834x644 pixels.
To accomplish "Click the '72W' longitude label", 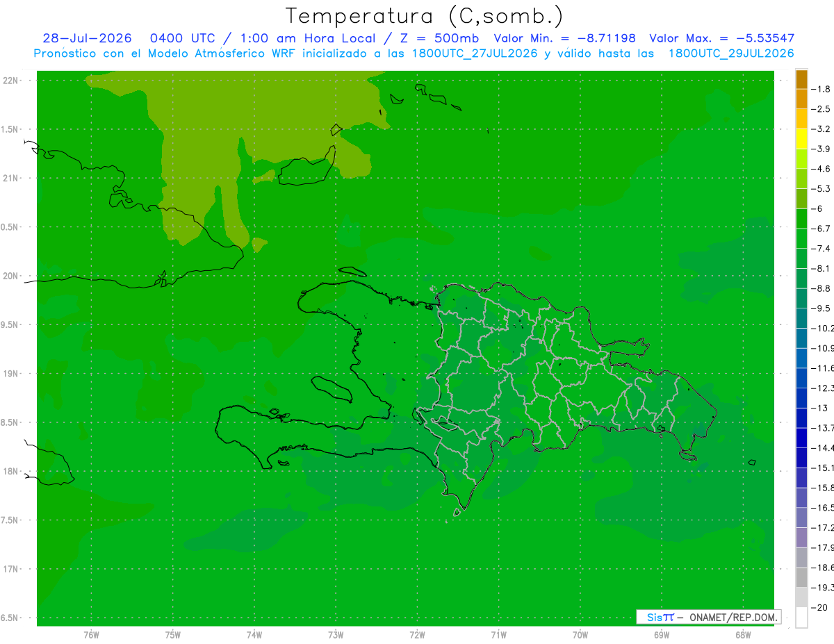I will point(417,635).
